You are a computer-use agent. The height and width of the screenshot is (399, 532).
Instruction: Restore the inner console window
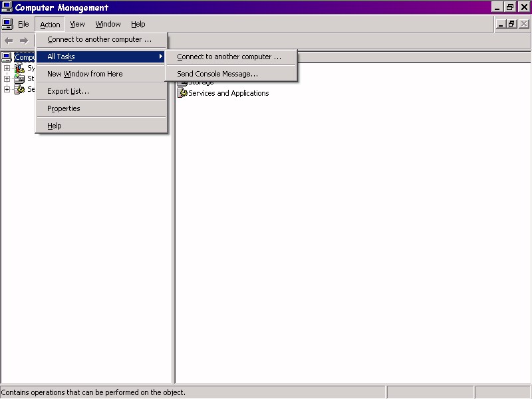[511, 24]
